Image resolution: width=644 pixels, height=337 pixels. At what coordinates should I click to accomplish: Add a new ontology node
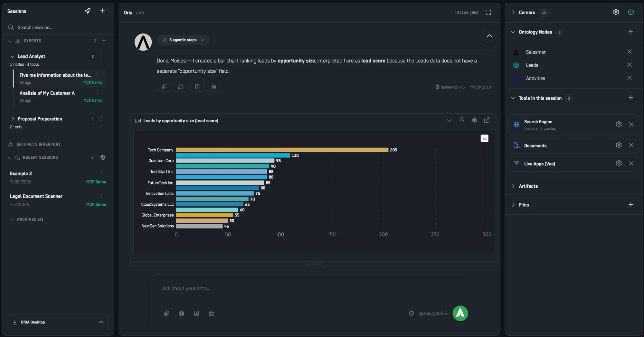tap(631, 32)
